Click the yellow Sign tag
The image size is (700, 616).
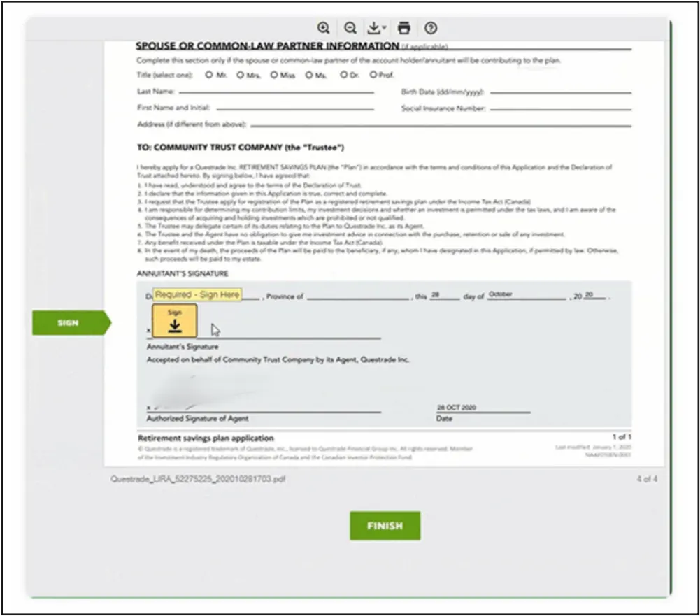(175, 321)
